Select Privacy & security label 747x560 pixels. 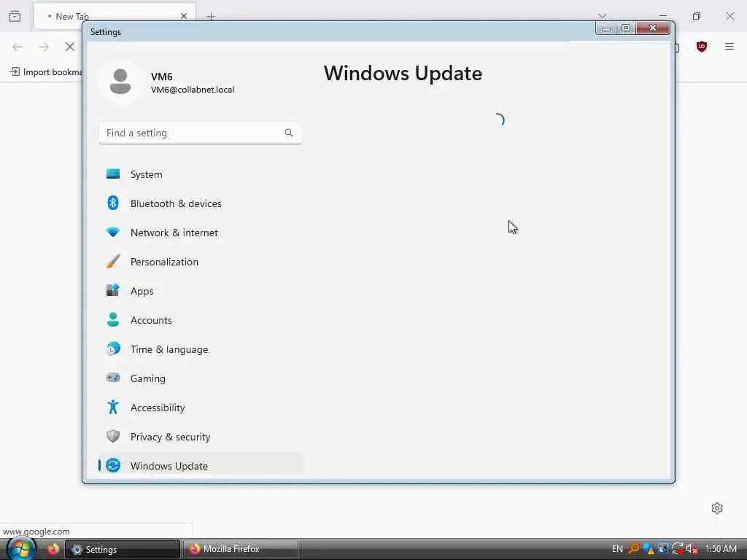(x=170, y=437)
